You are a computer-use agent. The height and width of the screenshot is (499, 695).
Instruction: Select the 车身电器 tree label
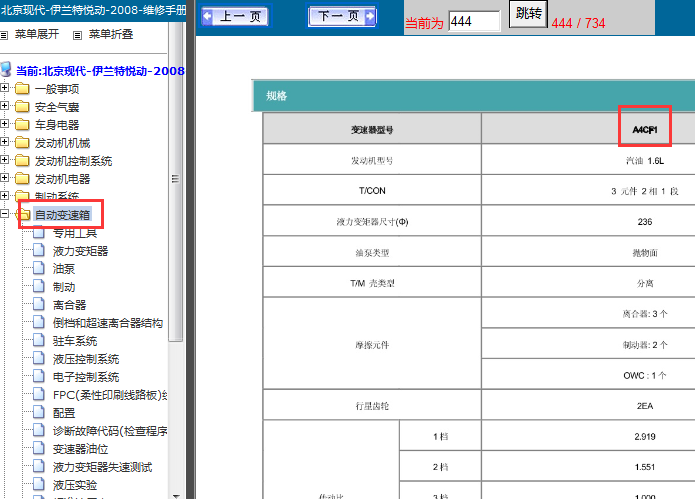click(x=57, y=125)
